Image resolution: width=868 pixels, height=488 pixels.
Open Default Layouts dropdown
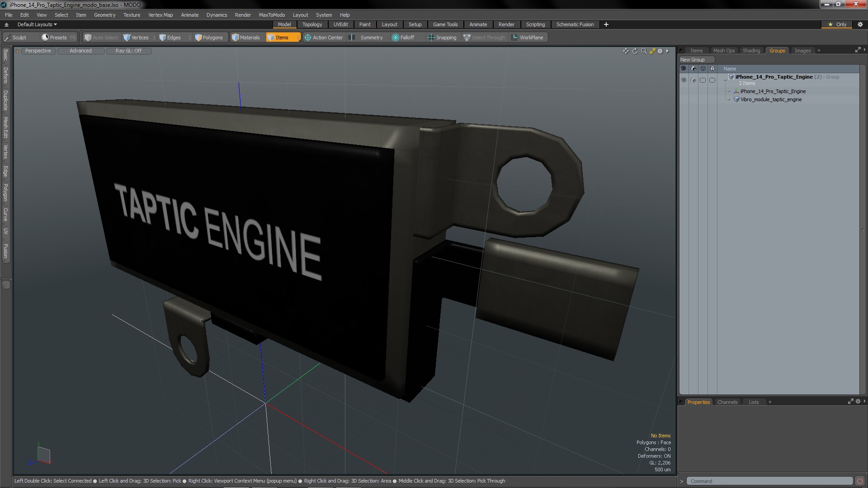coord(37,24)
